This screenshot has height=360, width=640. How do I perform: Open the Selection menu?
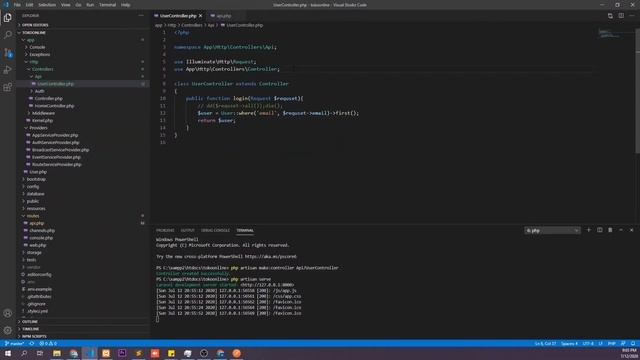(x=47, y=5)
